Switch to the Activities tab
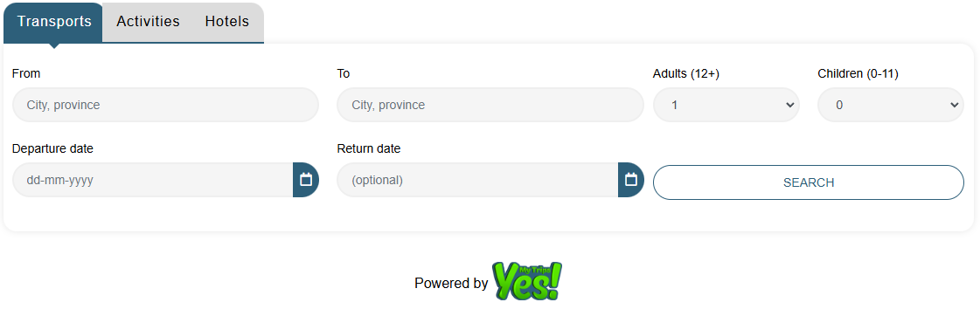Image resolution: width=980 pixels, height=316 pixels. [x=148, y=22]
